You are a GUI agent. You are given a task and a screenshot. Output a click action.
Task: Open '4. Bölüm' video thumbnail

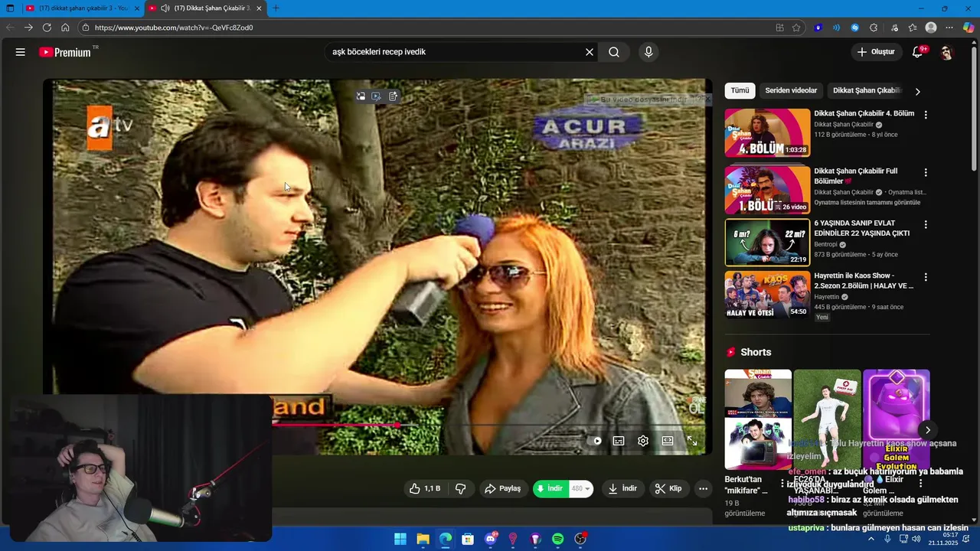(767, 132)
